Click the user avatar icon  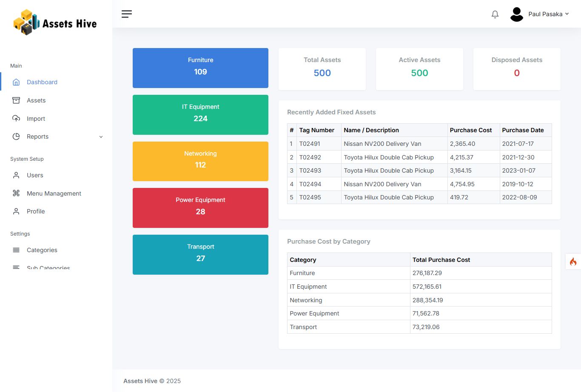pos(516,14)
